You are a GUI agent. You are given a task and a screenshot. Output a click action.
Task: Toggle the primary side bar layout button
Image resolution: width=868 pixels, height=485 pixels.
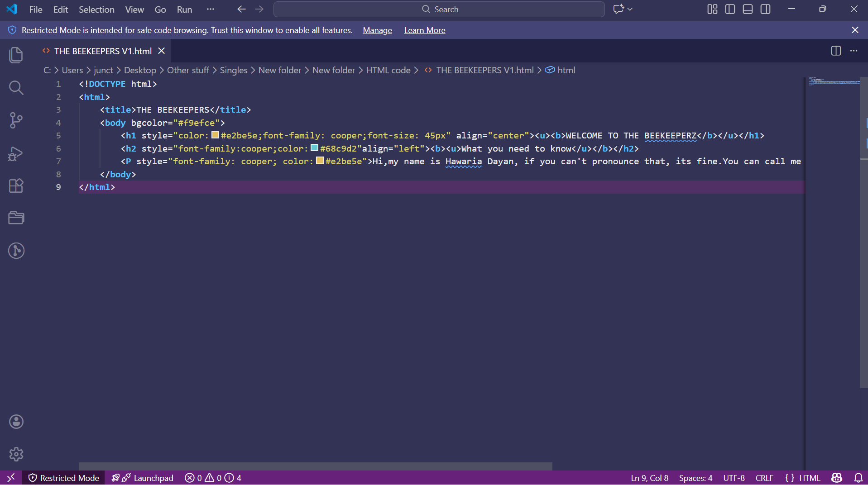[730, 10]
